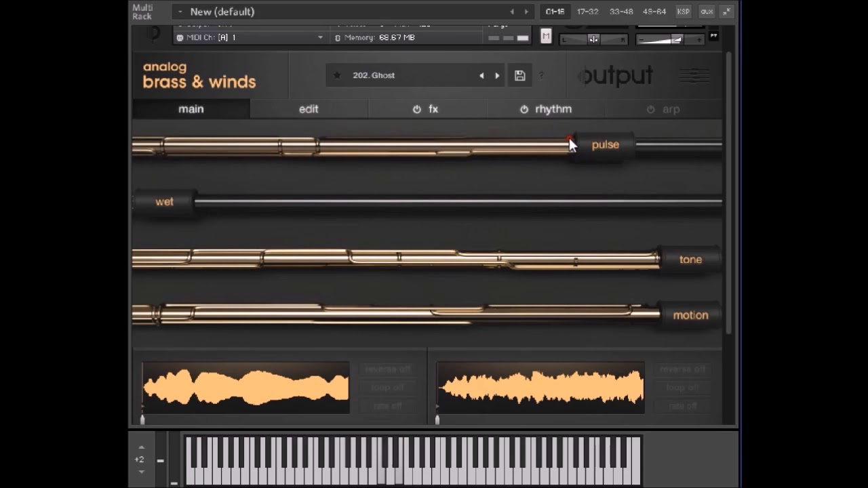Click the left sample waveform display
This screenshot has height=488, width=868.
[245, 388]
